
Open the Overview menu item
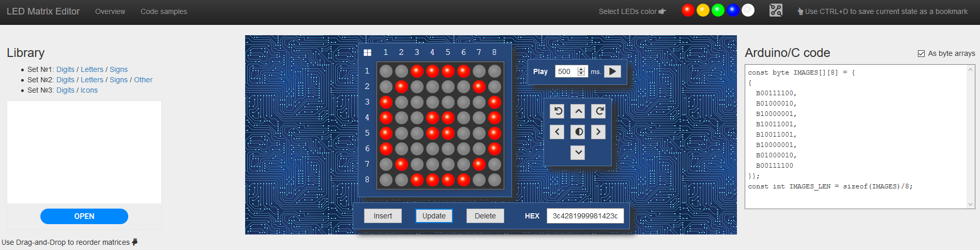pyautogui.click(x=110, y=11)
